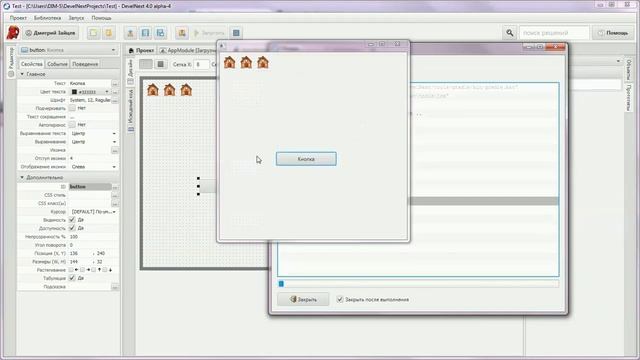Uncheck the Доступность checkbox
The width and height of the screenshot is (640, 360).
(72, 228)
